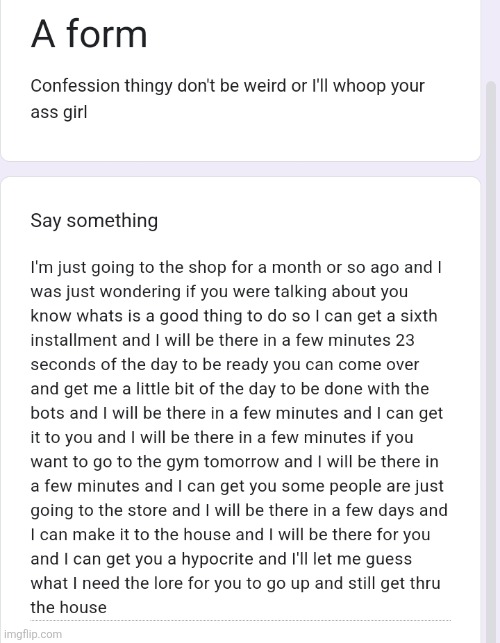Click the answer's last line "the house"
The height and width of the screenshot is (643, 500).
(x=68, y=607)
